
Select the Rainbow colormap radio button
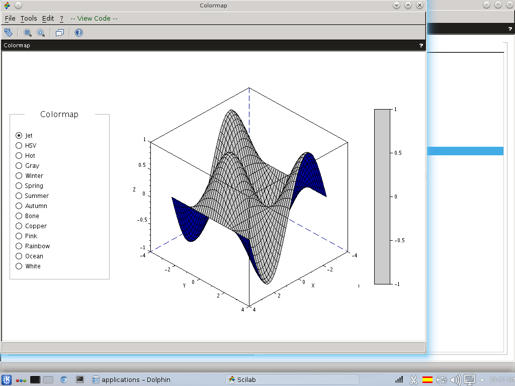click(x=19, y=246)
